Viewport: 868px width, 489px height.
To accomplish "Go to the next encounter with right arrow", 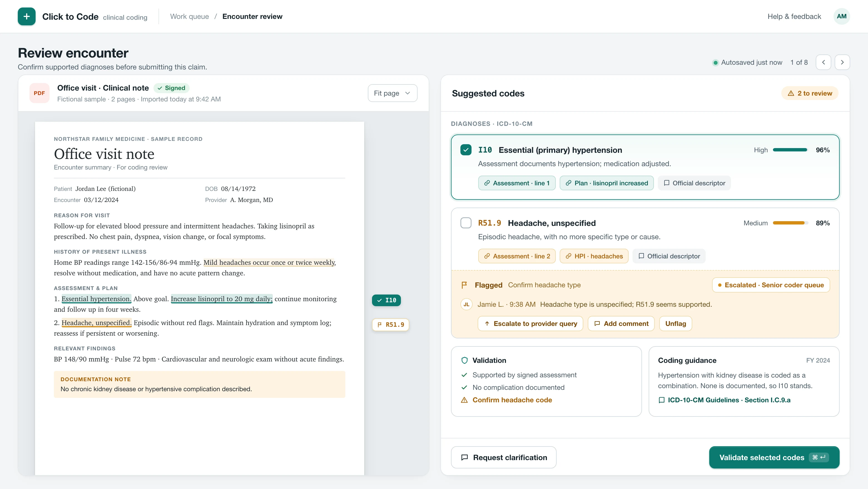I will point(842,62).
